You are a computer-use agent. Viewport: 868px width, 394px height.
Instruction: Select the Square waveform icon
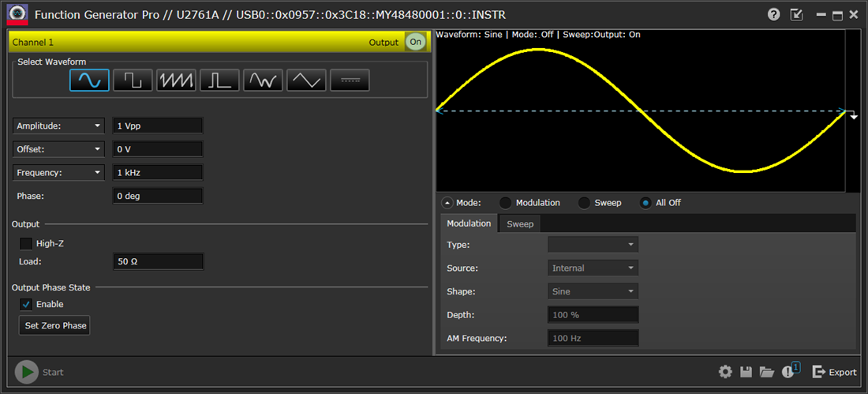tap(133, 80)
